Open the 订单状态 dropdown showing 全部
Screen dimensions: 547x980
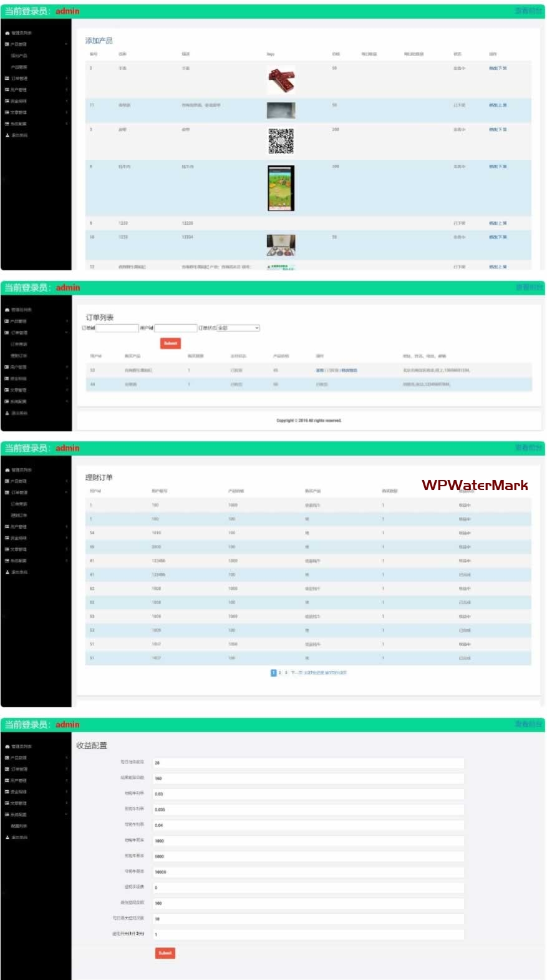click(238, 328)
